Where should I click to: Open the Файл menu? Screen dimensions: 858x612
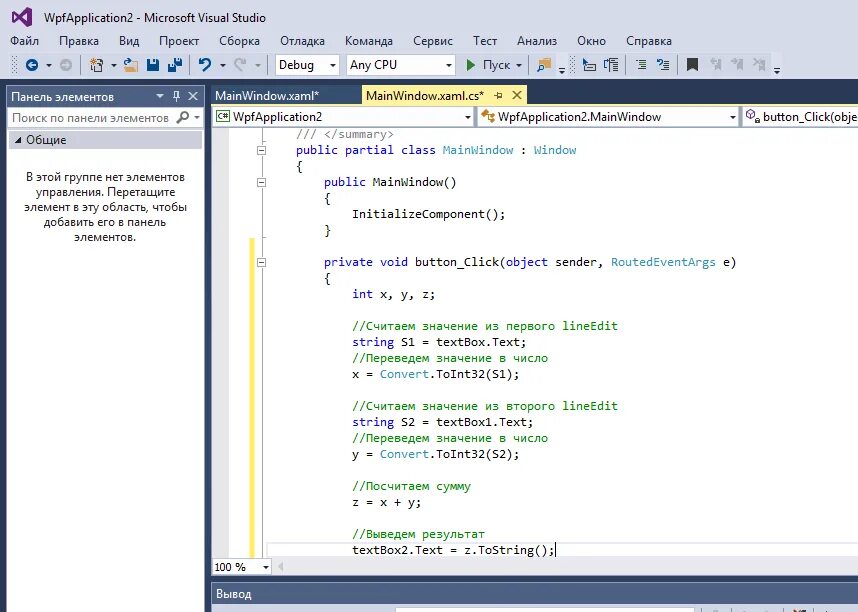[25, 41]
